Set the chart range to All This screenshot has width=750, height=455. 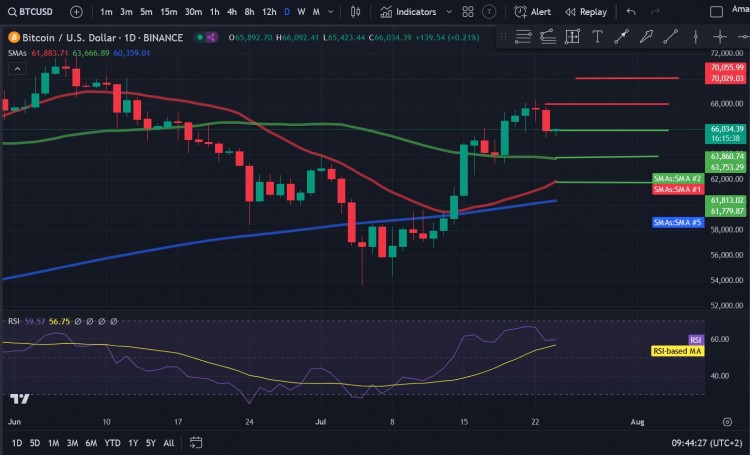[x=169, y=443]
